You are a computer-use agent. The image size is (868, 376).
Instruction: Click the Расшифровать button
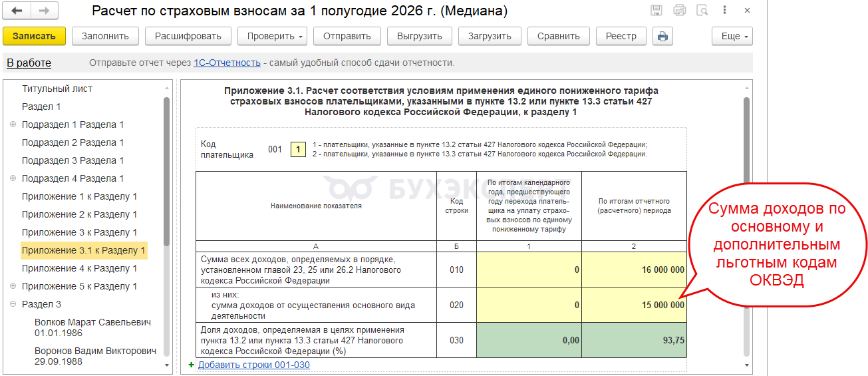188,36
